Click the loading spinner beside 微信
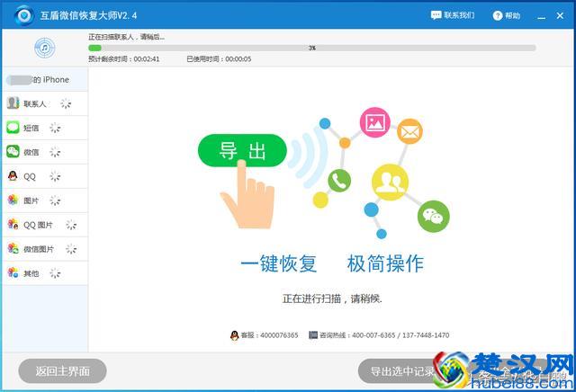Viewport: 576px width, 392px height. click(55, 152)
